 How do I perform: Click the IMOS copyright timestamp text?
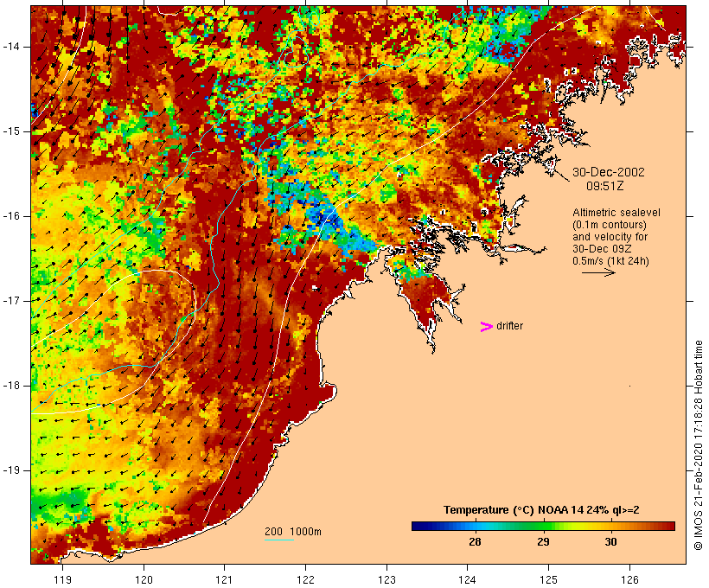point(698,445)
